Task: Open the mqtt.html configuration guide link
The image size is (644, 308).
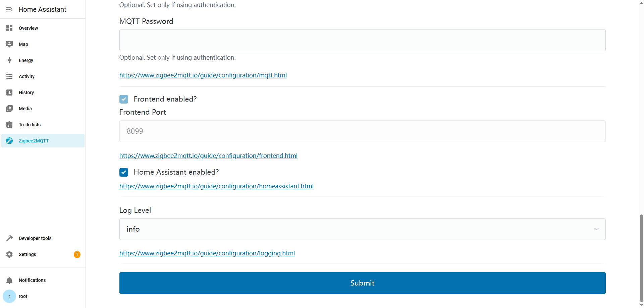Action: tap(203, 75)
